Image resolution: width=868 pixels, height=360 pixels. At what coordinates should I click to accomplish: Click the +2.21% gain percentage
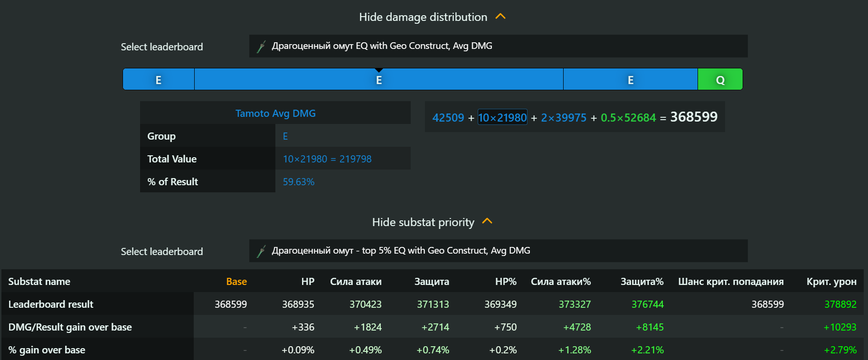(647, 350)
